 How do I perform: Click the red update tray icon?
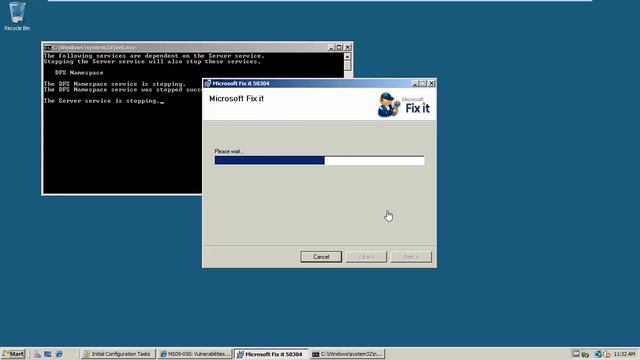(x=607, y=354)
